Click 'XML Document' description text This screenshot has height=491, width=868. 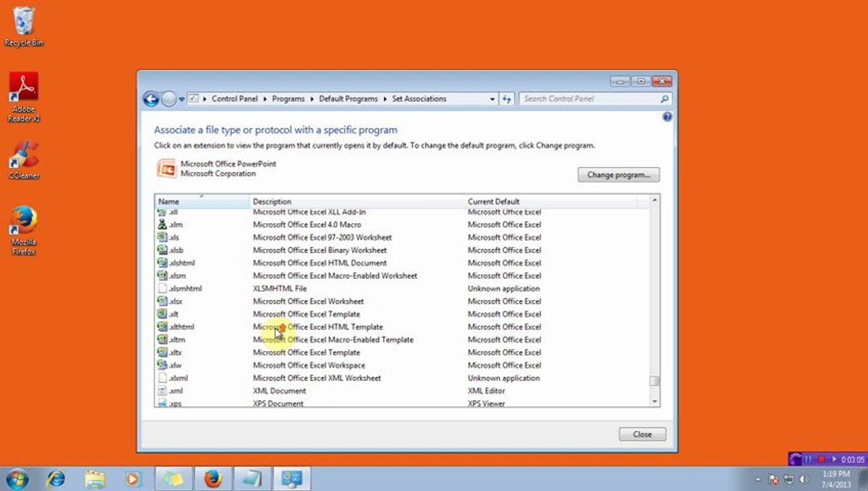[279, 391]
